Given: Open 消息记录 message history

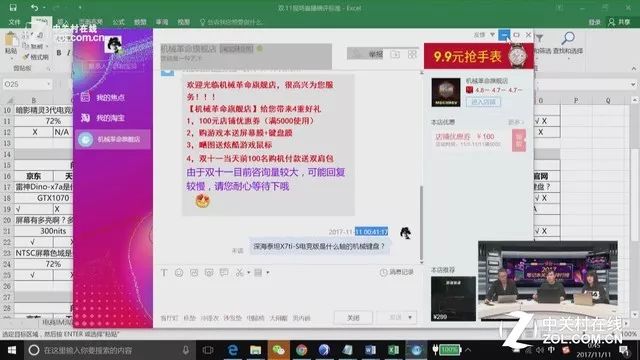Looking at the screenshot, I should 397,272.
